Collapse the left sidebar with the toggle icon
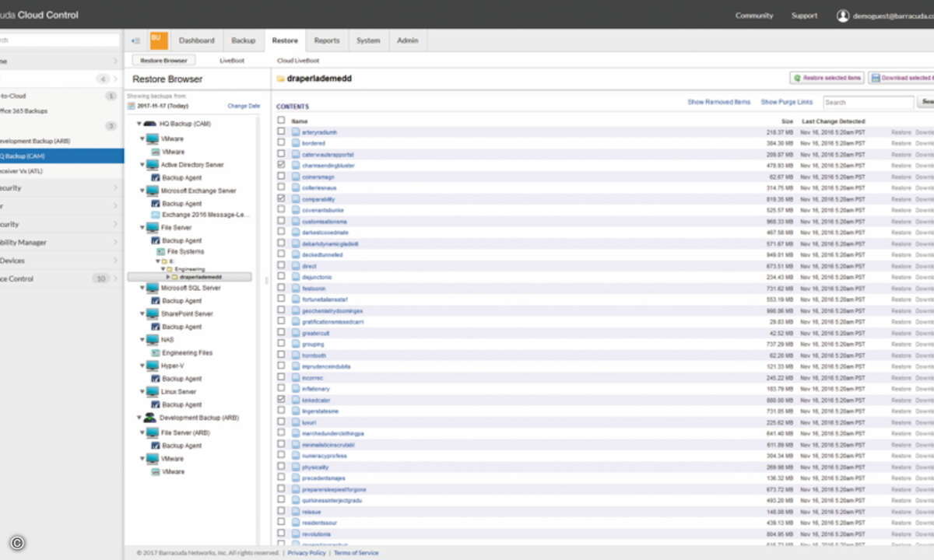 tap(135, 40)
